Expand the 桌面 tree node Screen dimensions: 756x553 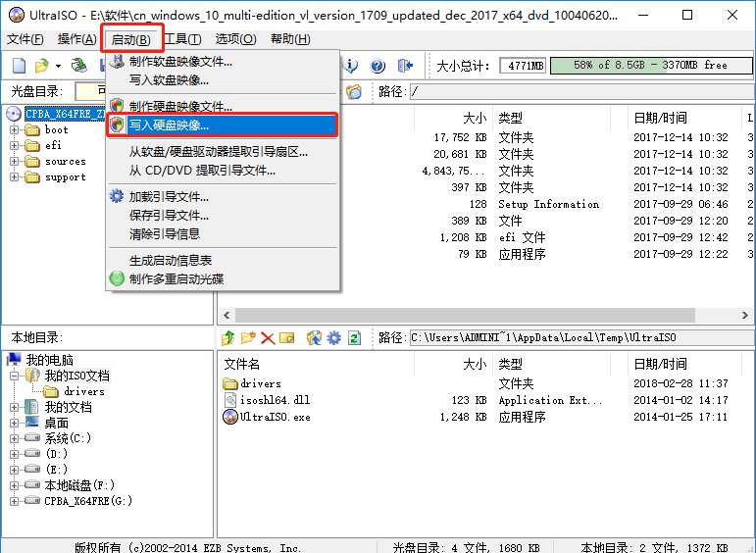pyautogui.click(x=14, y=423)
